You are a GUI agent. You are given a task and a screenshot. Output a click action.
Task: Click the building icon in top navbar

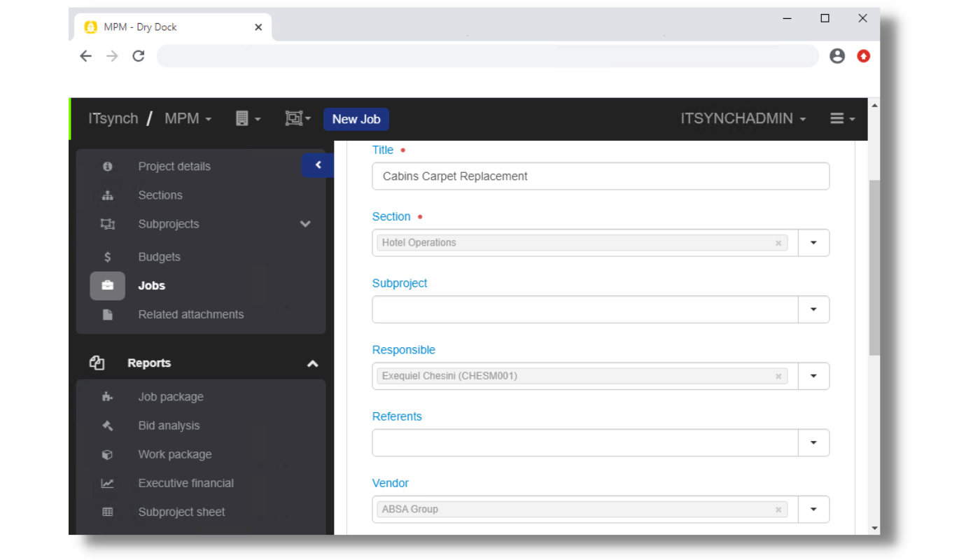click(242, 119)
